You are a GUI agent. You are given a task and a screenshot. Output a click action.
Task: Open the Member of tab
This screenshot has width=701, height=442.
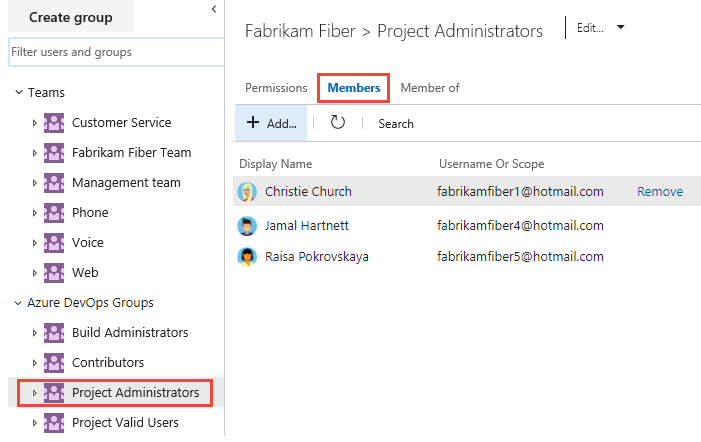click(430, 88)
